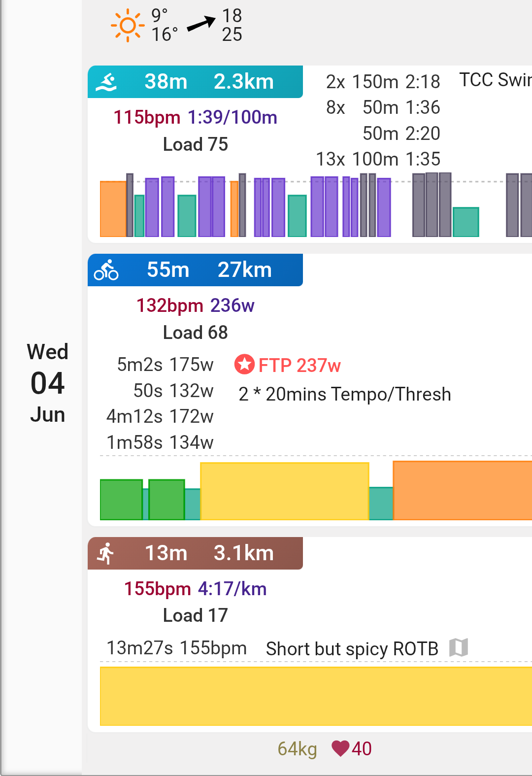Click the wind direction arrow
Screen dimensions: 532x776
[201, 24]
